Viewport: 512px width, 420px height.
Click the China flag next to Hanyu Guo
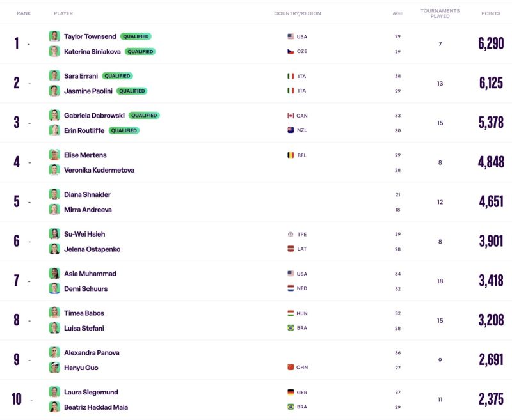[291, 368]
